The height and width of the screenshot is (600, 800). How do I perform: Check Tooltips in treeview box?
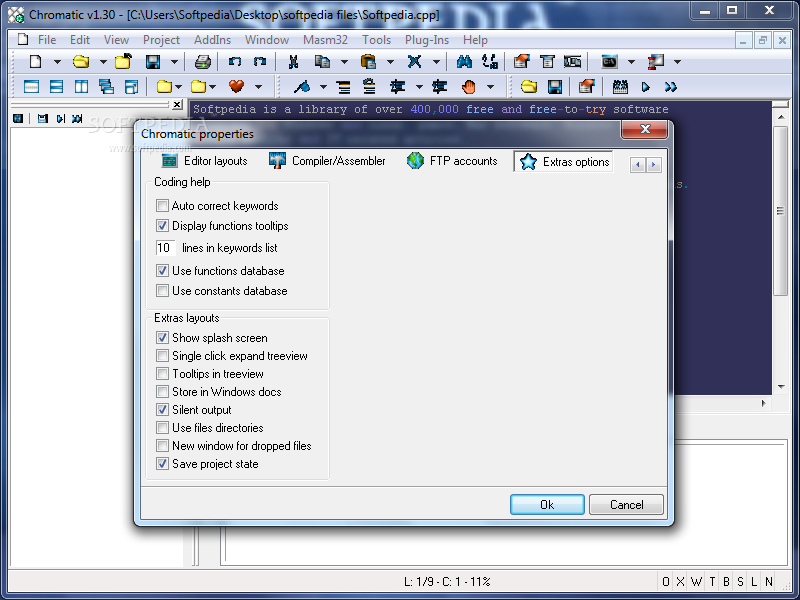point(162,373)
